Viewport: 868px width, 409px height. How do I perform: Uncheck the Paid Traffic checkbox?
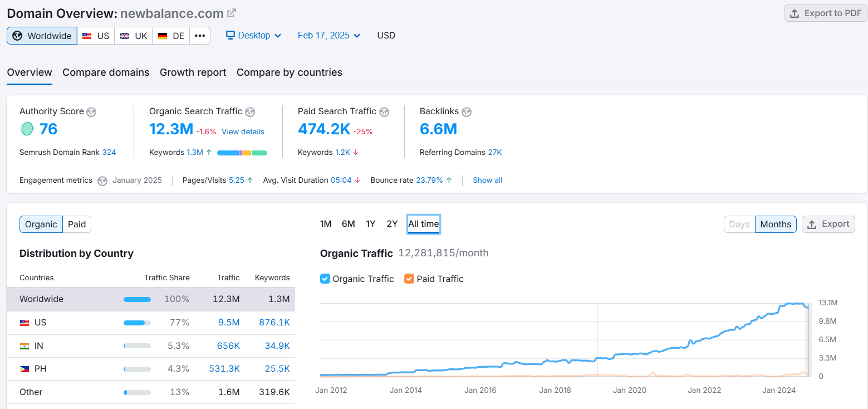pyautogui.click(x=409, y=279)
